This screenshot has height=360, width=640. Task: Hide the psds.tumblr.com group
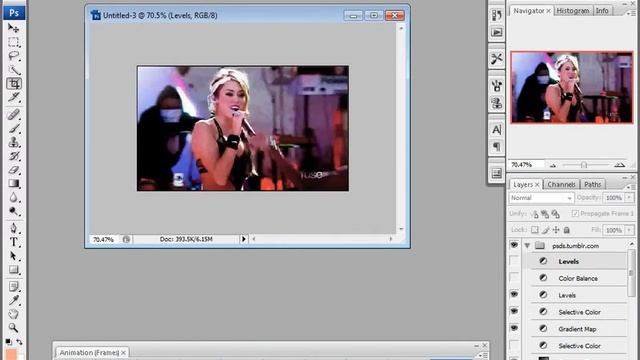click(x=514, y=245)
